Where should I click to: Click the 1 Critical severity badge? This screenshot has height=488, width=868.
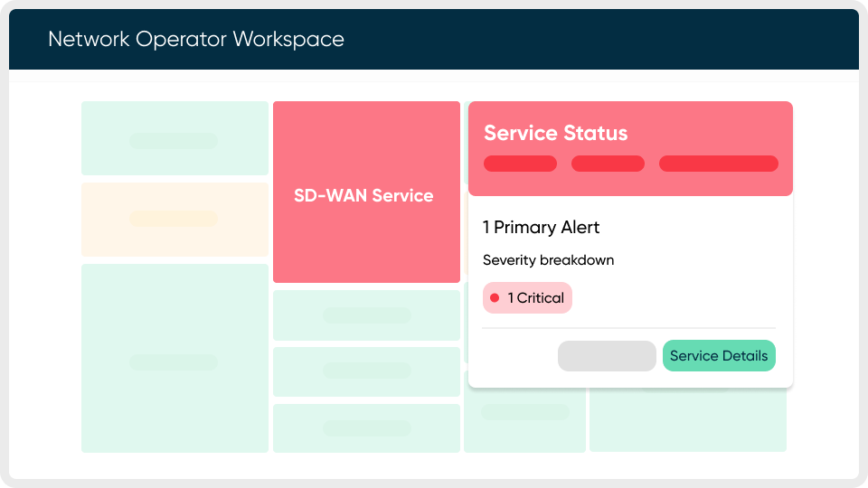click(x=527, y=298)
